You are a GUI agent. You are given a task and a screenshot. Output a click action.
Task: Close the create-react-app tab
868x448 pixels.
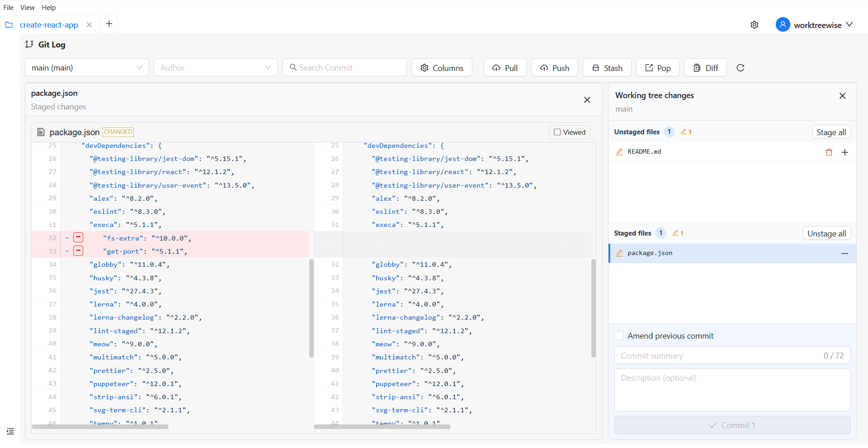(90, 25)
